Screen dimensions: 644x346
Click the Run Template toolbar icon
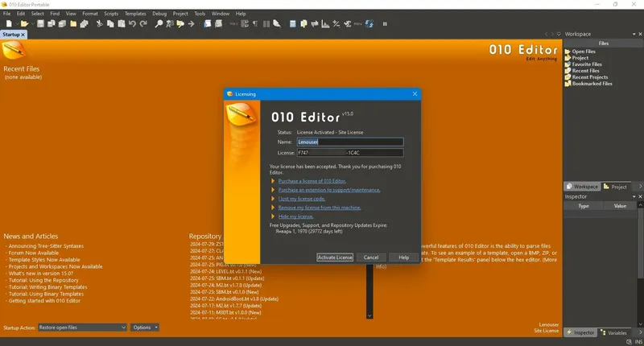click(218, 24)
